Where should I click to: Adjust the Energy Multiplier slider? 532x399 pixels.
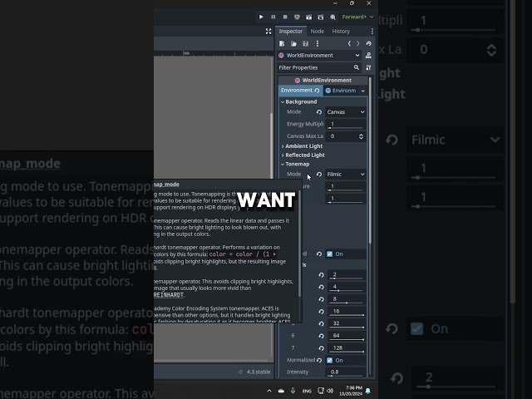click(346, 128)
